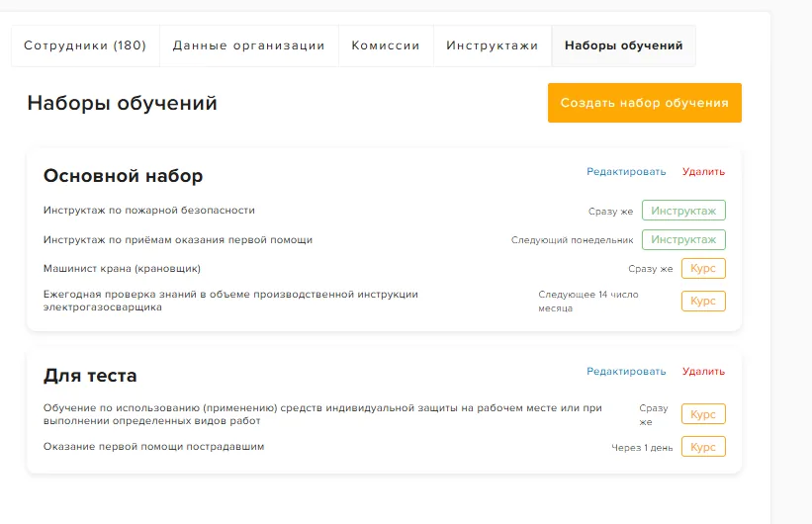Delete the Основной набор set
Screen dimensions: 812x524
[x=703, y=171]
